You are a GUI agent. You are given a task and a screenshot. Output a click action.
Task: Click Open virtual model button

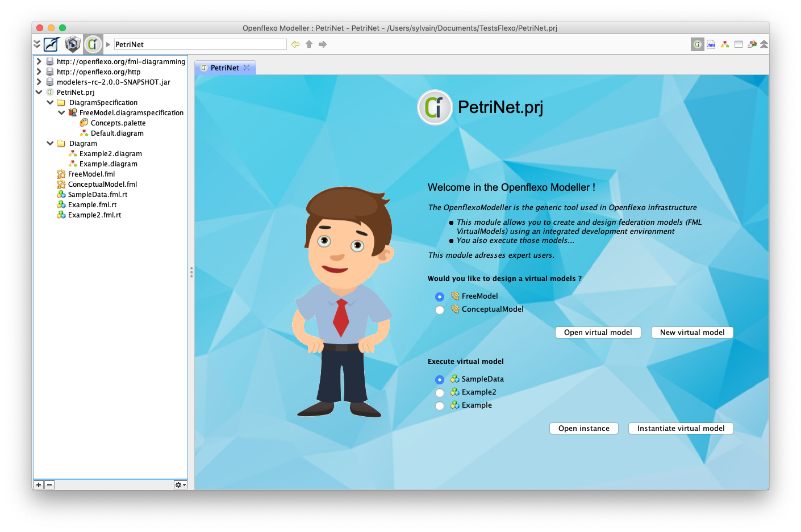(x=598, y=333)
